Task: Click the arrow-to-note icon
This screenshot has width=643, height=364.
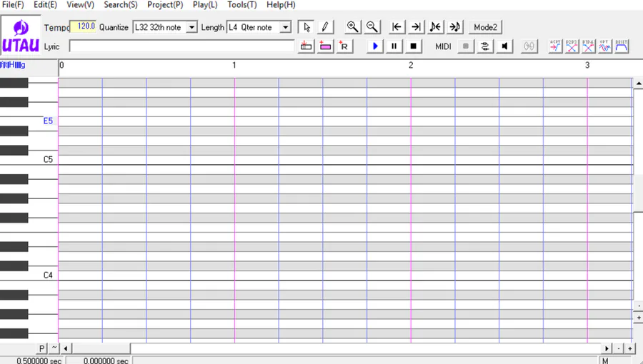Action: point(455,27)
